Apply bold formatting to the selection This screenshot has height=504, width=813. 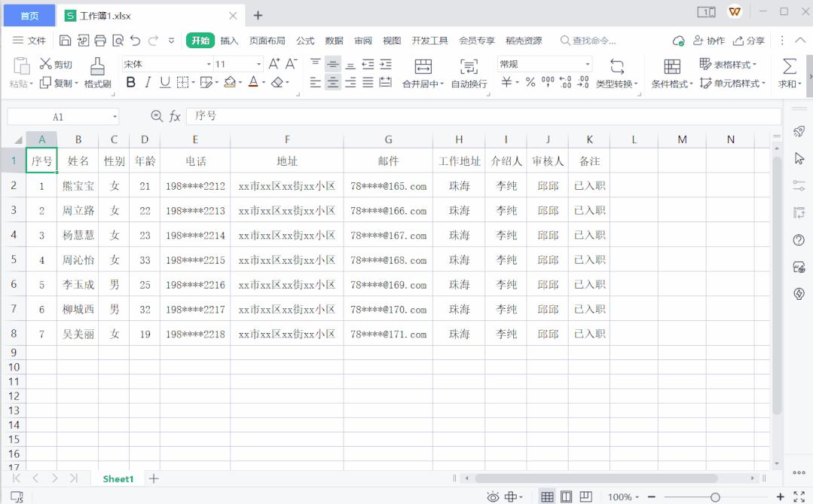pyautogui.click(x=130, y=81)
